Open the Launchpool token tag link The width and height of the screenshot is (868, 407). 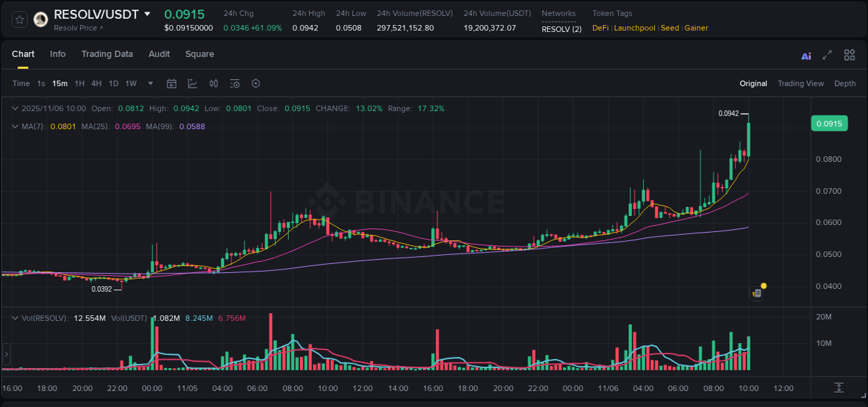click(x=634, y=28)
